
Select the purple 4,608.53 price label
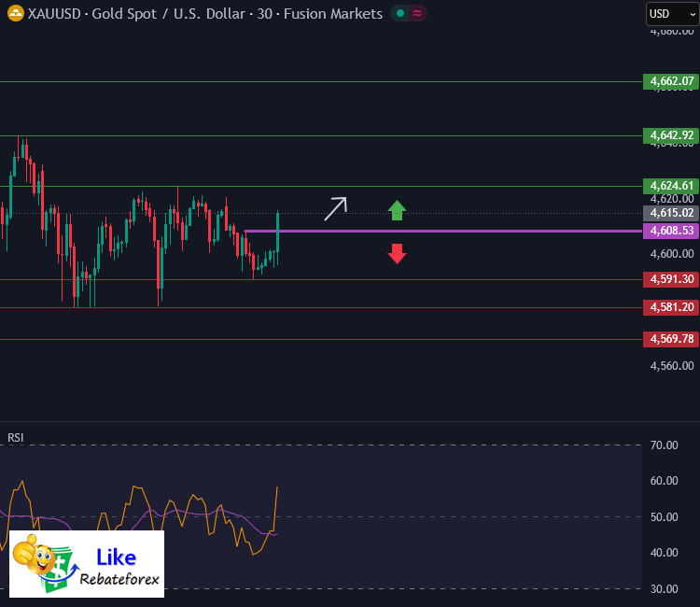(x=671, y=231)
